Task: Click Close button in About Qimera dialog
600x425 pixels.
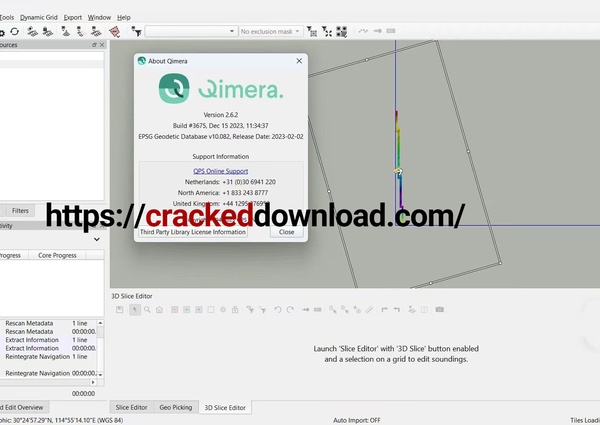Action: pyautogui.click(x=286, y=232)
